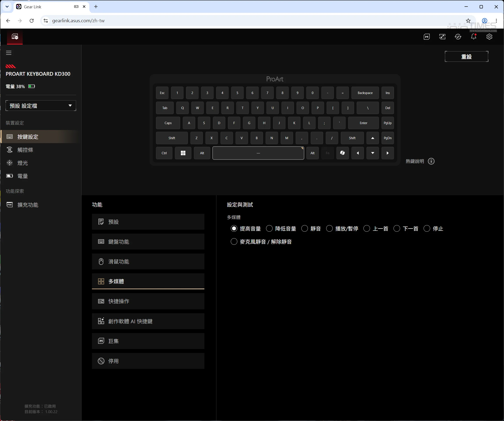
Task: Open the settings gear in top bar
Action: (489, 37)
